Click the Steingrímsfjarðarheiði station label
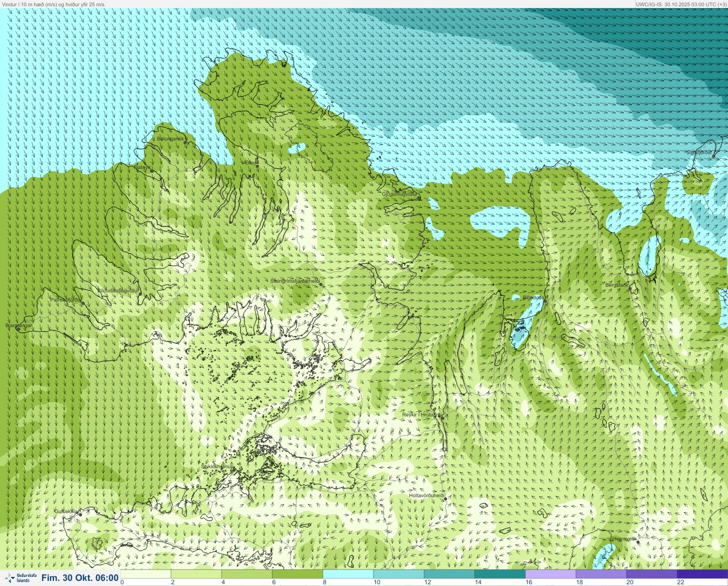Image resolution: width=728 pixels, height=586 pixels. [x=294, y=280]
